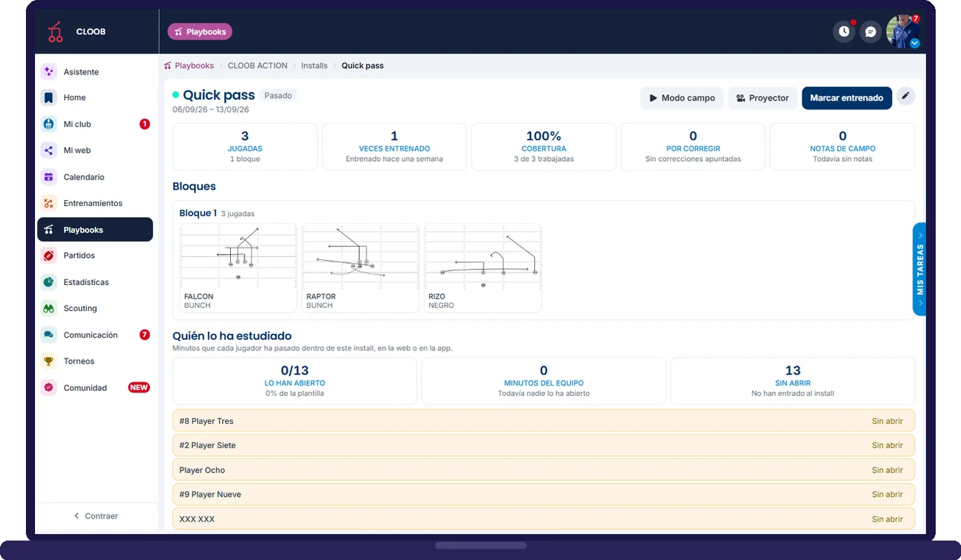Click the Modo campo button

click(x=682, y=98)
